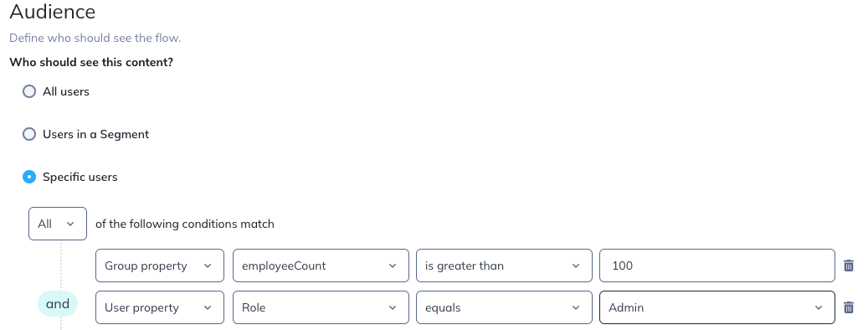Click the 'and' connector badge
The width and height of the screenshot is (868, 330).
(58, 304)
